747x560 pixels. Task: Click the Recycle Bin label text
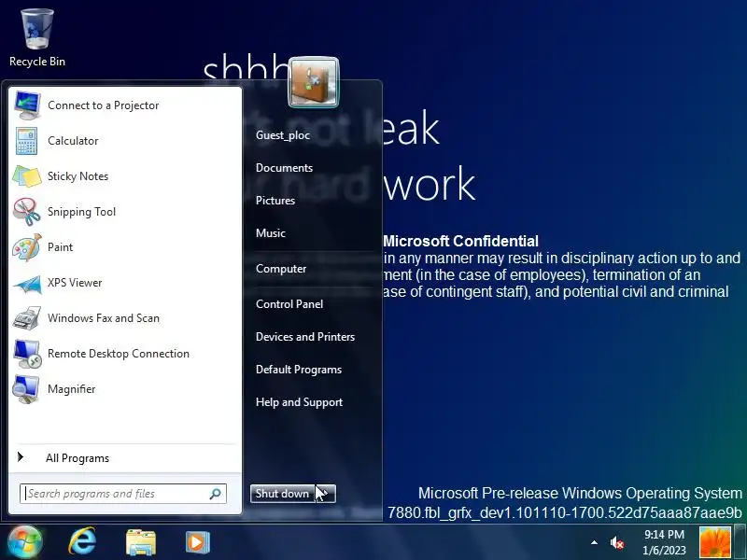coord(37,62)
